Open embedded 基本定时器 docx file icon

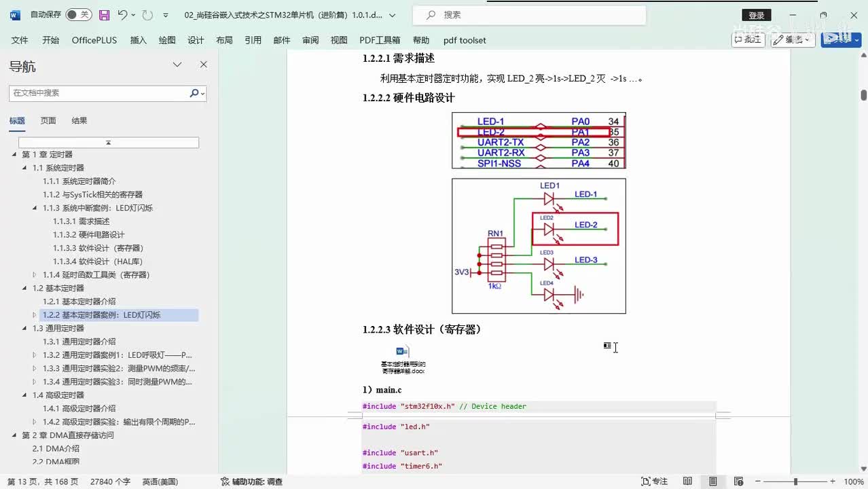403,359
